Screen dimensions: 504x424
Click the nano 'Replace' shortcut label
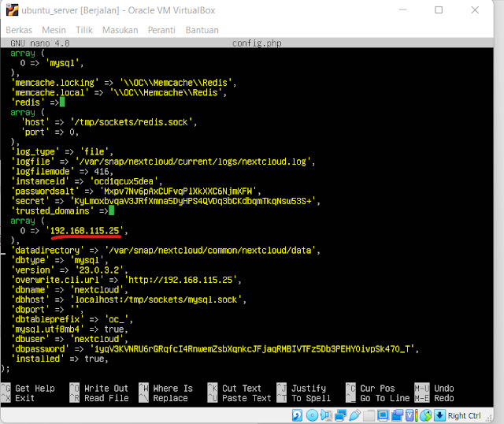coord(170,398)
